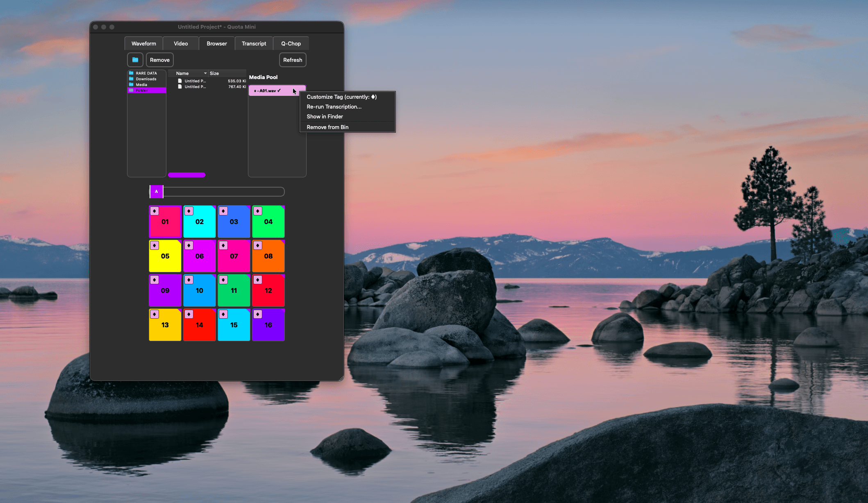Select the RARE DATA folder

pyautogui.click(x=146, y=73)
